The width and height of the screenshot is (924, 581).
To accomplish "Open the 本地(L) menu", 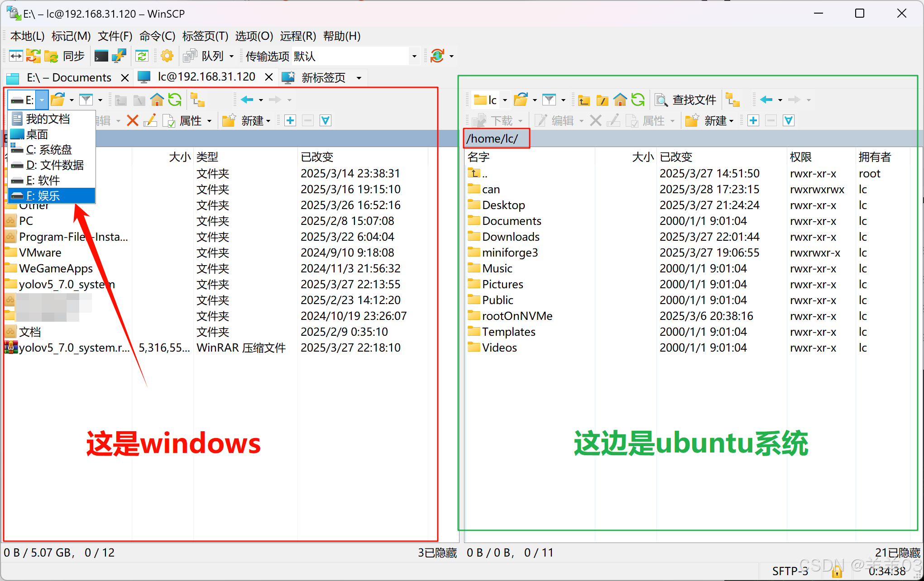I will [27, 36].
